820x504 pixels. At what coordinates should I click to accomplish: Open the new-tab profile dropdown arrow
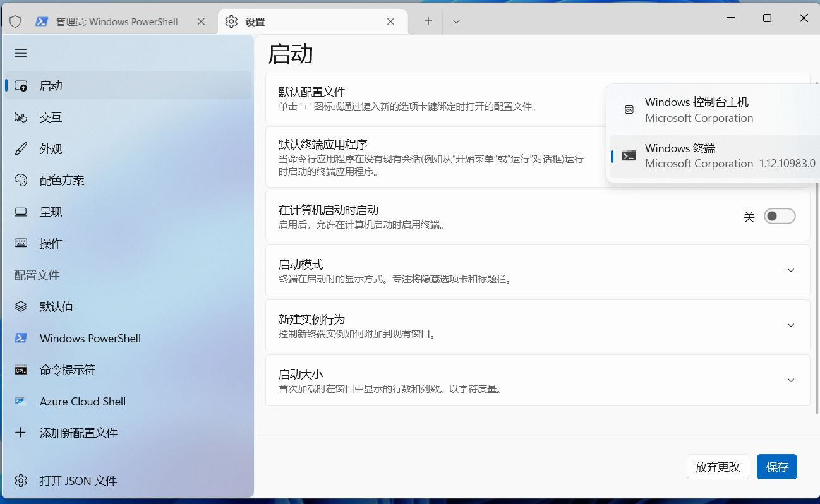click(x=456, y=21)
